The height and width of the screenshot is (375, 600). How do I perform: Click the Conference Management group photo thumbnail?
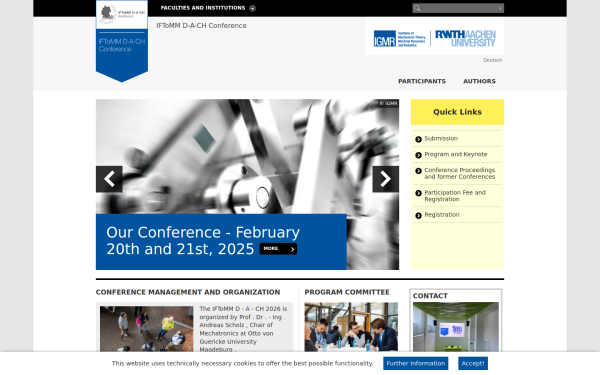(x=147, y=329)
